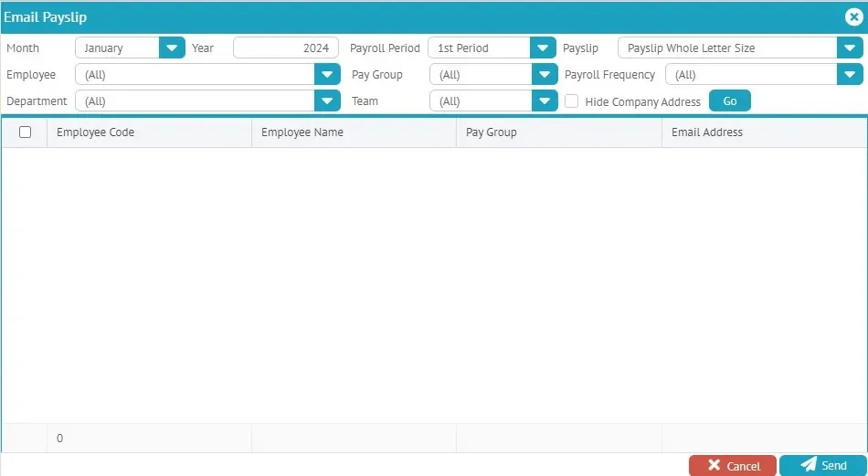
Task: Click the Department (All) field
Action: (195, 100)
